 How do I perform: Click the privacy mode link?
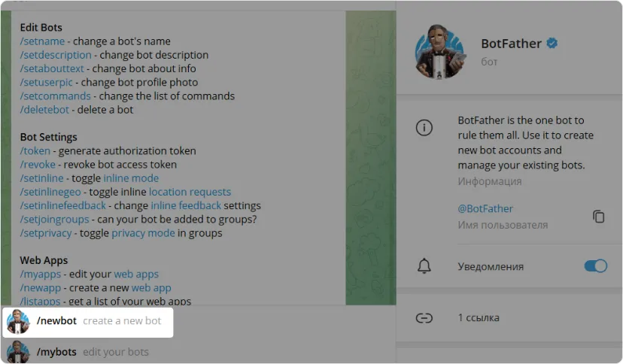tap(143, 233)
